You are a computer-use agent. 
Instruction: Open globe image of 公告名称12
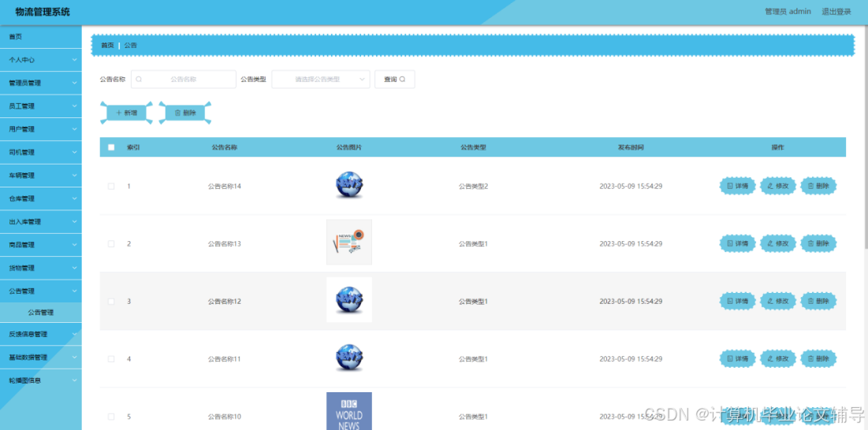(349, 299)
